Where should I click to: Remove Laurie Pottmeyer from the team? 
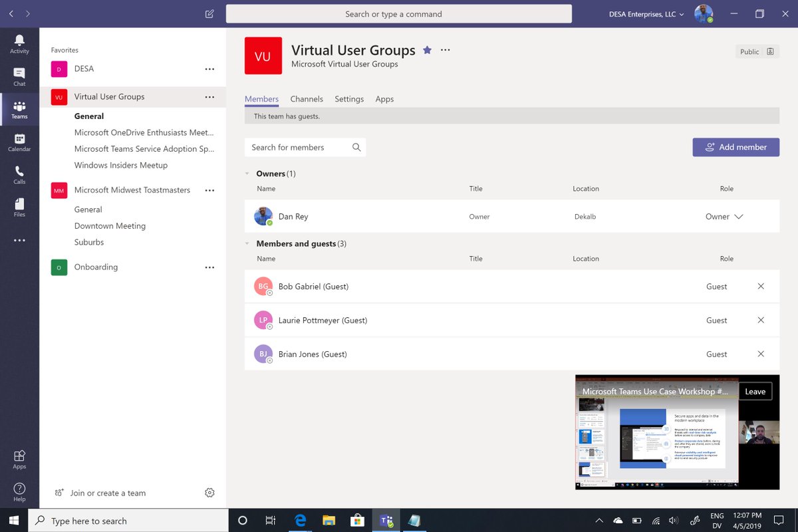[761, 320]
